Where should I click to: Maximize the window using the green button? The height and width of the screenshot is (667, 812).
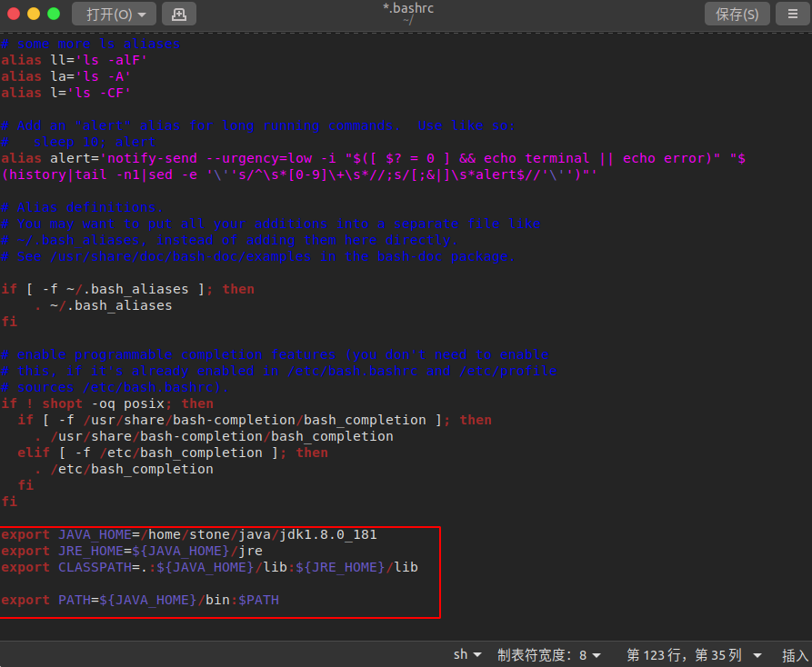click(54, 14)
